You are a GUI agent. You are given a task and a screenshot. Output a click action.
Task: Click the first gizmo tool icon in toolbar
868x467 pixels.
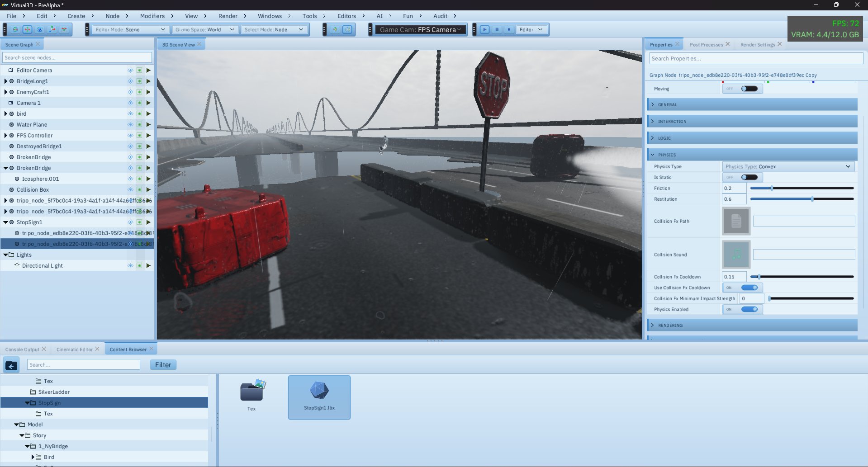point(15,29)
